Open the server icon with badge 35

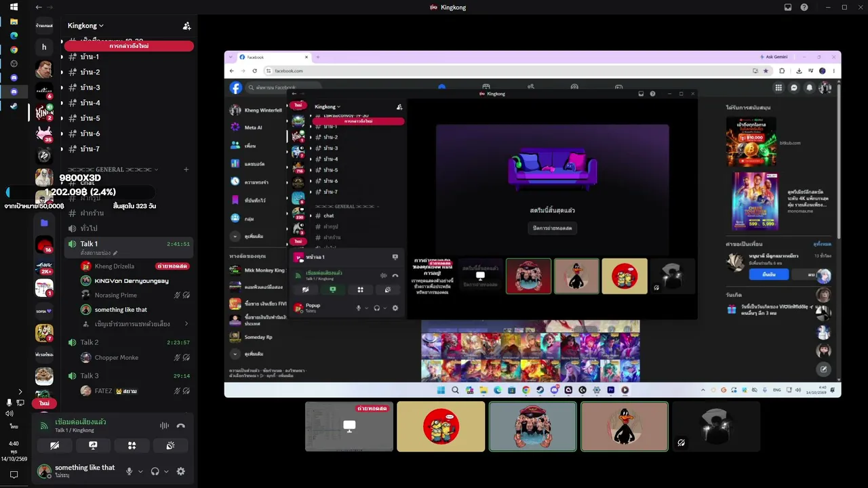tap(44, 134)
